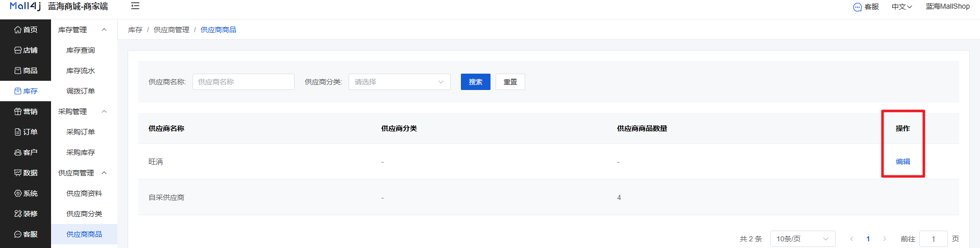Click the 供应商管理 breadcrumb
The image size is (980, 248).
[171, 30]
